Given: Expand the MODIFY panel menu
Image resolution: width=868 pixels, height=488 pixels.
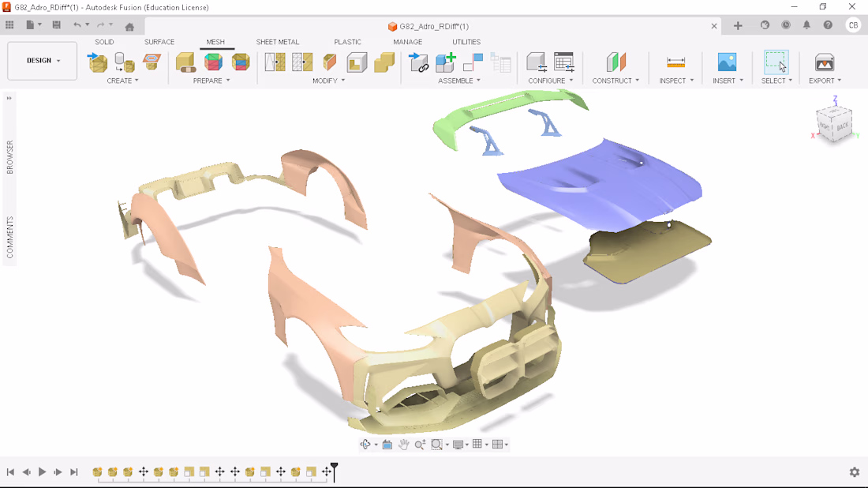Looking at the screenshot, I should pos(329,81).
